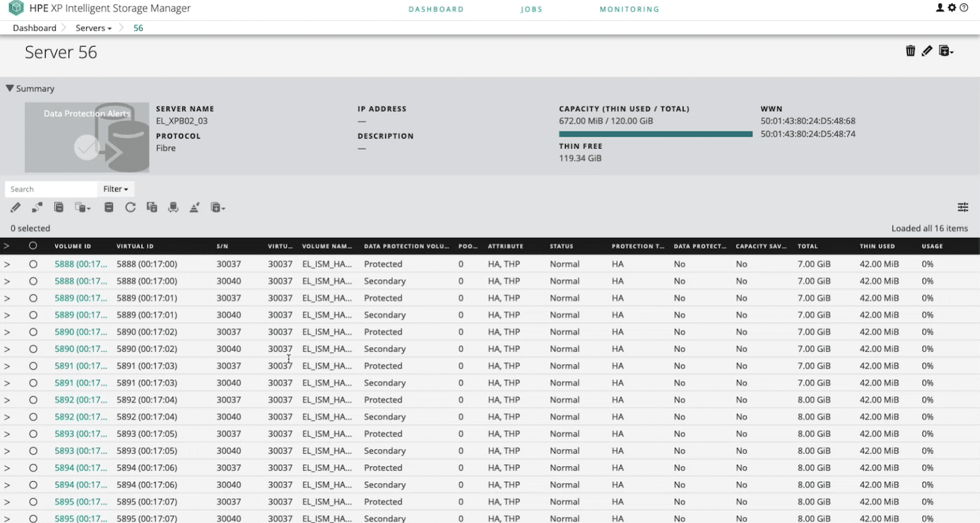980x523 pixels.
Task: Open last toolbar dropdown with plus cylinder
Action: 218,207
